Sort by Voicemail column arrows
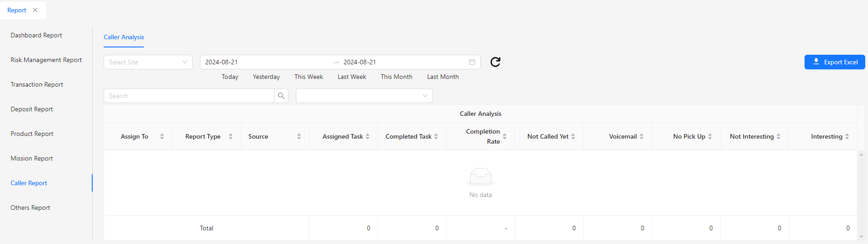The height and width of the screenshot is (244, 868). point(642,136)
